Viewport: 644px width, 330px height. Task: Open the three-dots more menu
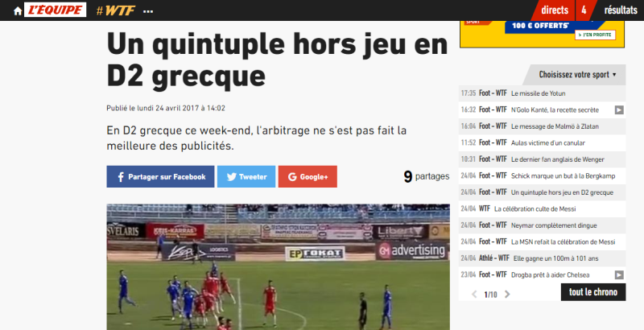(148, 11)
